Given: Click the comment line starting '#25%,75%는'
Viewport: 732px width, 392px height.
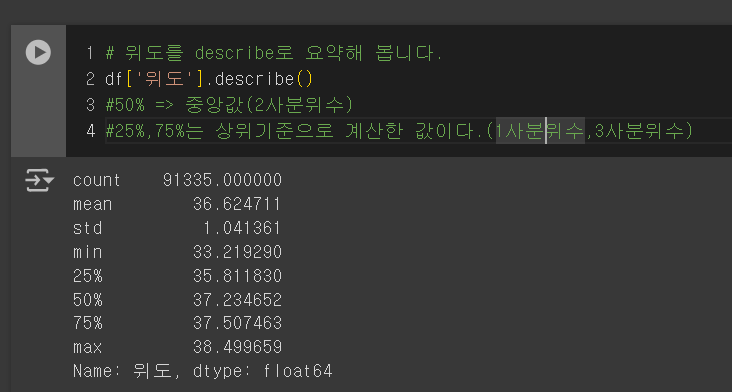Looking at the screenshot, I should click(400, 131).
